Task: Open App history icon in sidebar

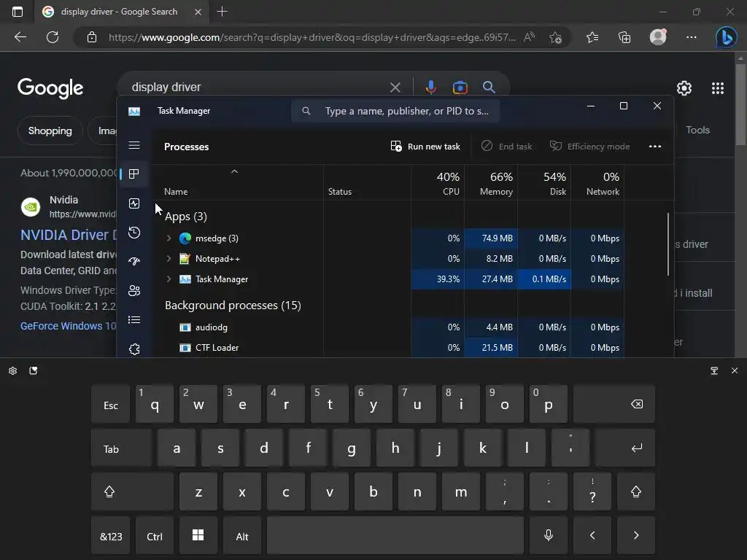Action: point(134,233)
